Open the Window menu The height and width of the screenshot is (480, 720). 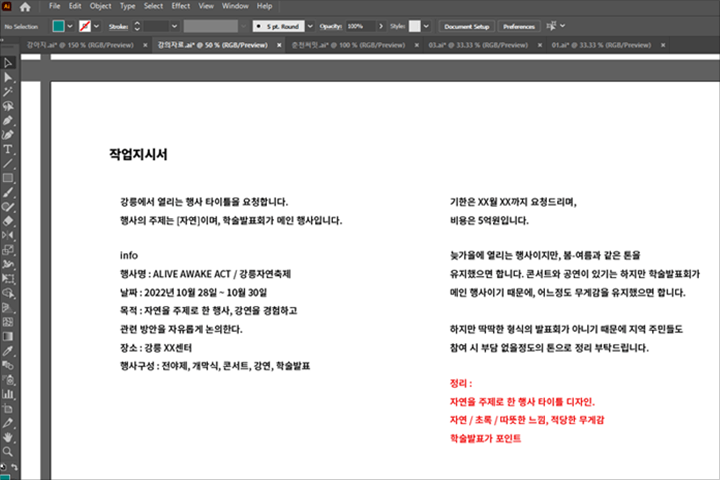pos(235,6)
